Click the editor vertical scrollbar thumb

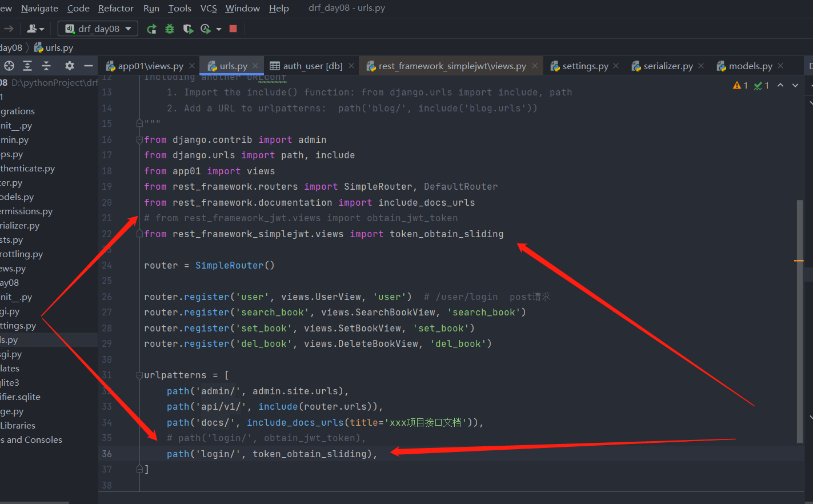point(800,321)
